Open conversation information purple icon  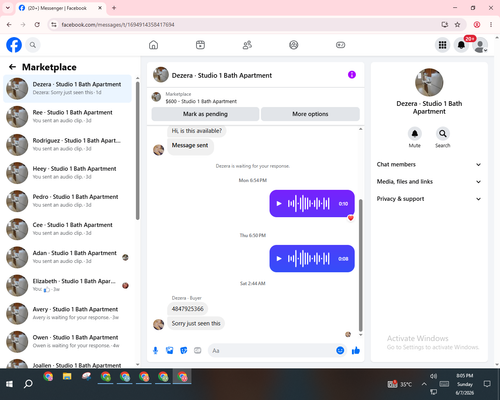(352, 75)
